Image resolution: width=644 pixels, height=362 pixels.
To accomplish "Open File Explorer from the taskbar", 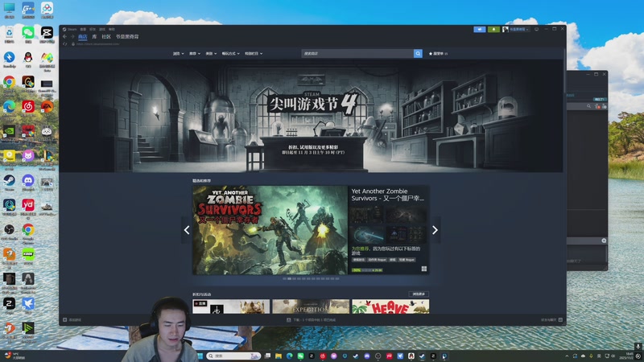I will click(x=279, y=356).
